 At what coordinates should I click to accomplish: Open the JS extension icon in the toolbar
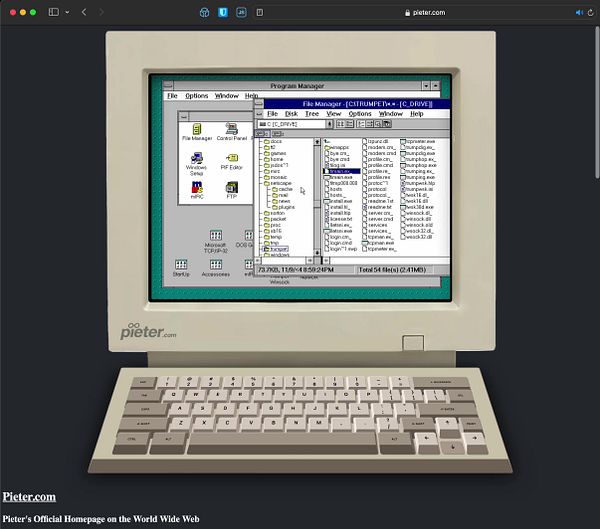(241, 13)
